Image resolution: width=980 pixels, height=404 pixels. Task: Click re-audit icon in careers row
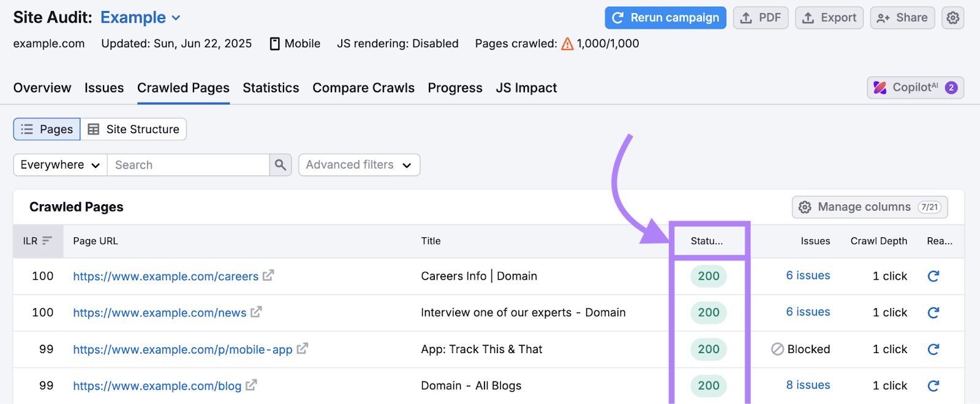[933, 276]
